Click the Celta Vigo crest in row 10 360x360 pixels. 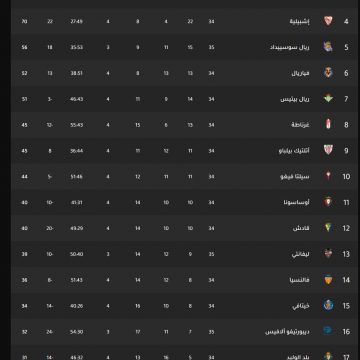[328, 176]
